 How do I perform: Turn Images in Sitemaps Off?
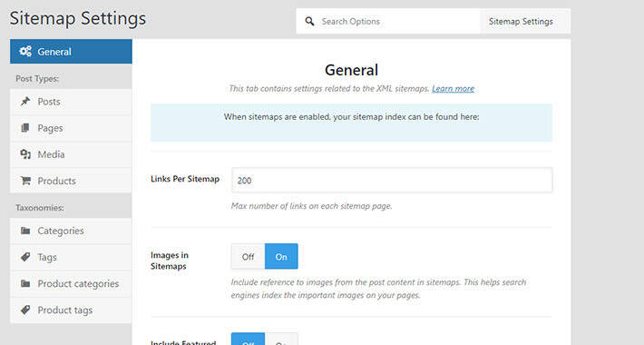click(x=248, y=257)
